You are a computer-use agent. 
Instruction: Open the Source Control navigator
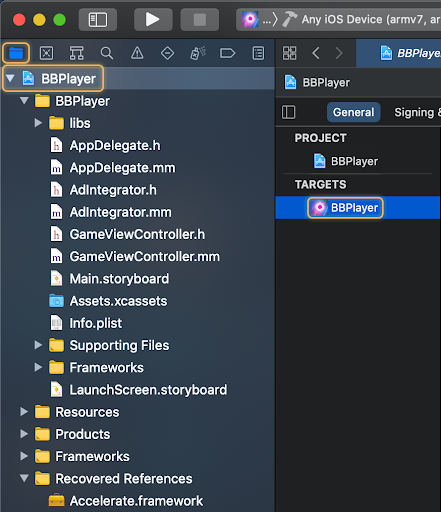coord(46,53)
